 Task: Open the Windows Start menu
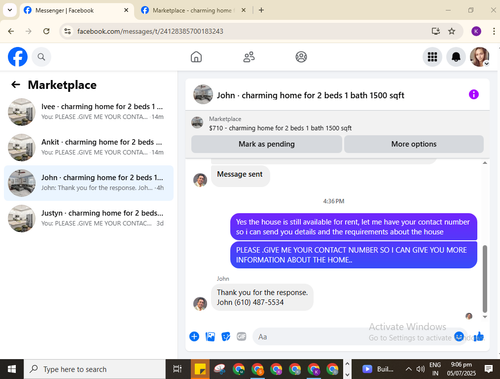(x=12, y=369)
